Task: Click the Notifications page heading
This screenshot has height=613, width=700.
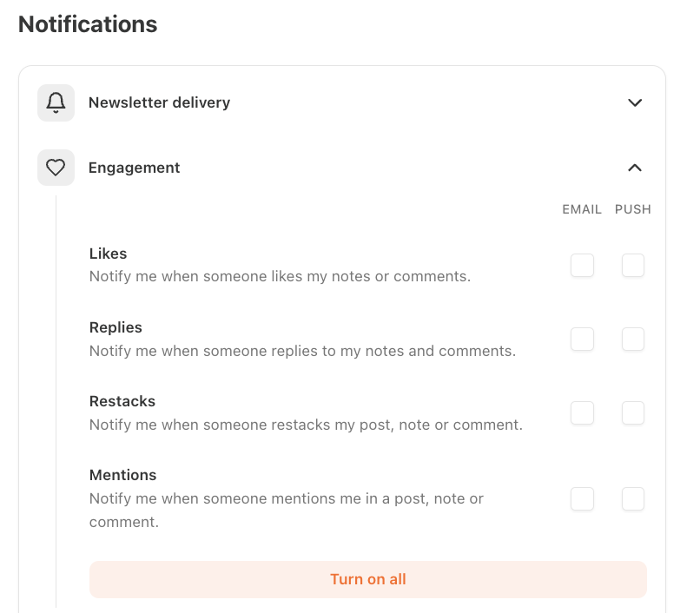Action: click(x=88, y=24)
